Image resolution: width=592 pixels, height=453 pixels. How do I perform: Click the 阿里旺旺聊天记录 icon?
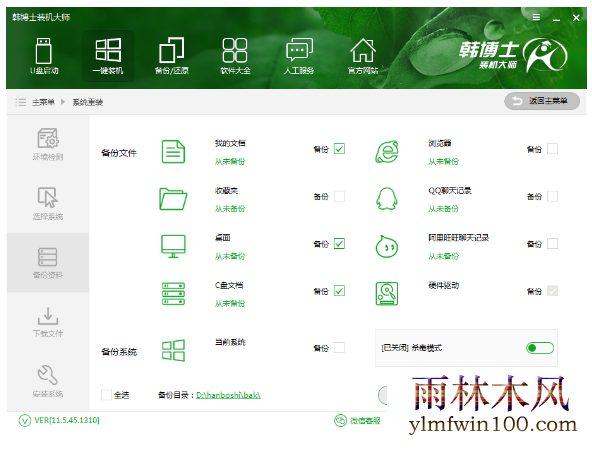click(x=387, y=247)
